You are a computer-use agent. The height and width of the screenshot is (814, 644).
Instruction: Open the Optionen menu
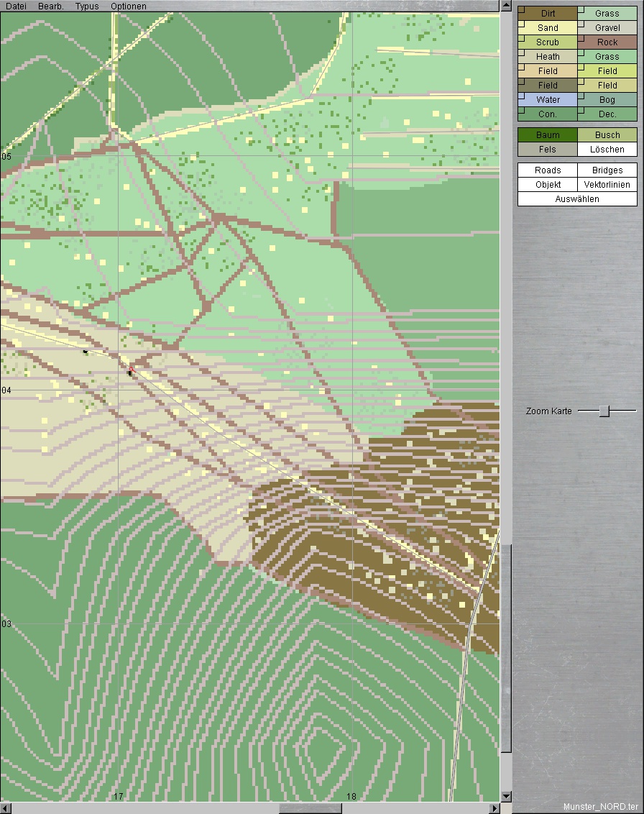[129, 6]
